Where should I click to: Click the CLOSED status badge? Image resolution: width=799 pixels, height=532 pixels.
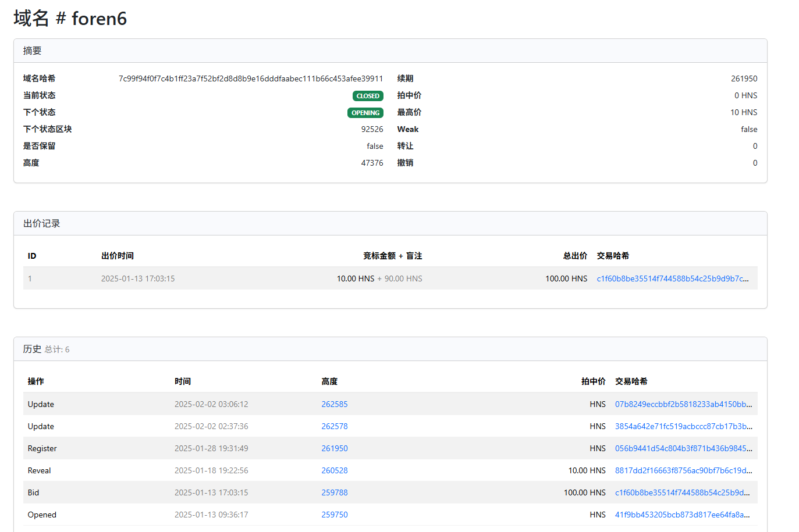click(368, 96)
